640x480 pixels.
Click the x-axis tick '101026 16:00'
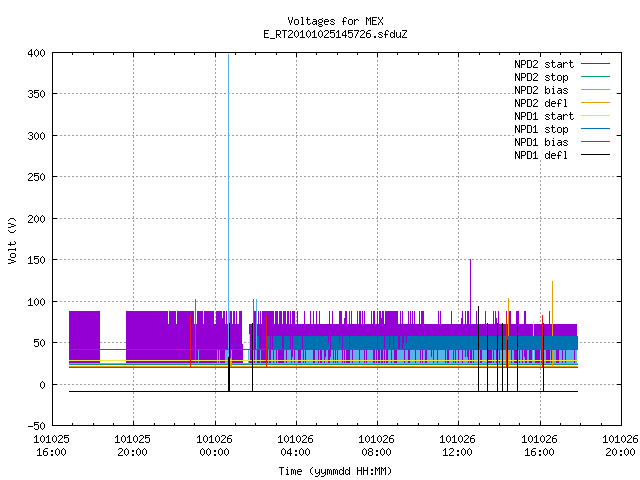click(x=540, y=446)
